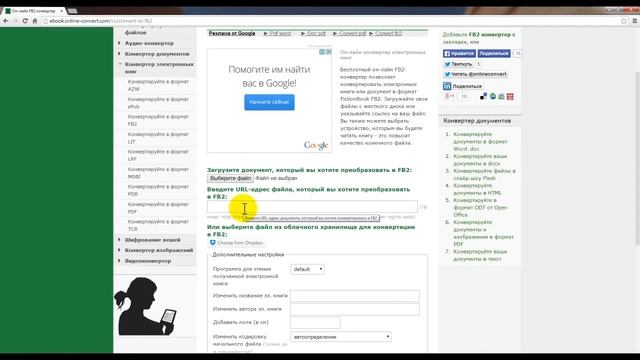Image resolution: width=640 pixels, height=360 pixels.
Task: Open the Convert your documents to docx link
Action: coord(480,160)
